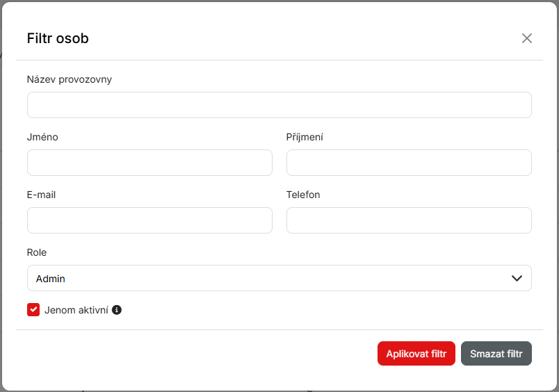Screen dimensions: 559x392
Task: Click the Název provozovny field label
Action: coord(70,79)
